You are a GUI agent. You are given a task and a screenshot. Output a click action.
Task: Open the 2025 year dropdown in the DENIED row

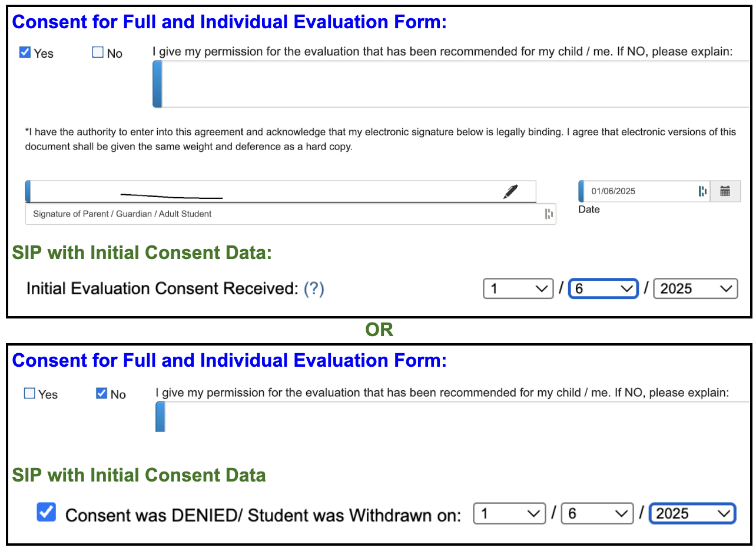click(x=692, y=513)
